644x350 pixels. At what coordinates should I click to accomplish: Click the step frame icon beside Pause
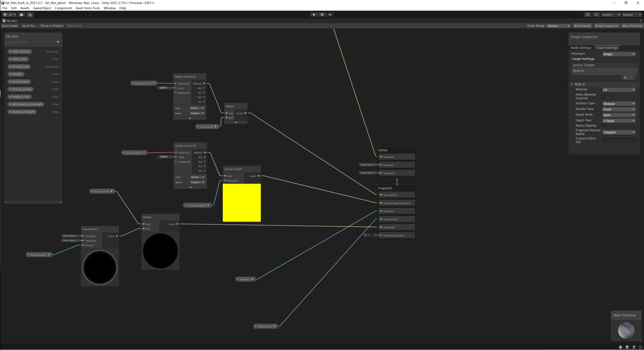(330, 14)
